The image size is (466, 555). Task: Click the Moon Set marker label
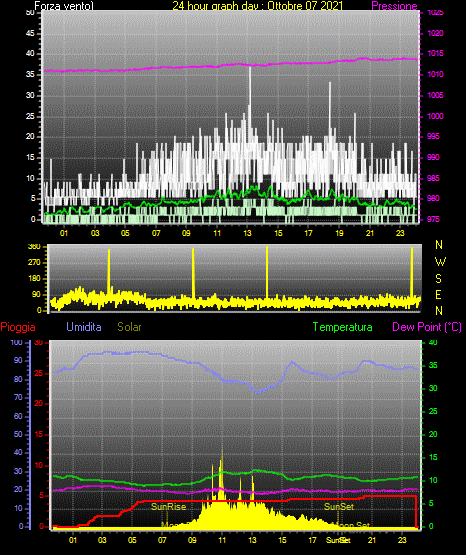coord(351,525)
